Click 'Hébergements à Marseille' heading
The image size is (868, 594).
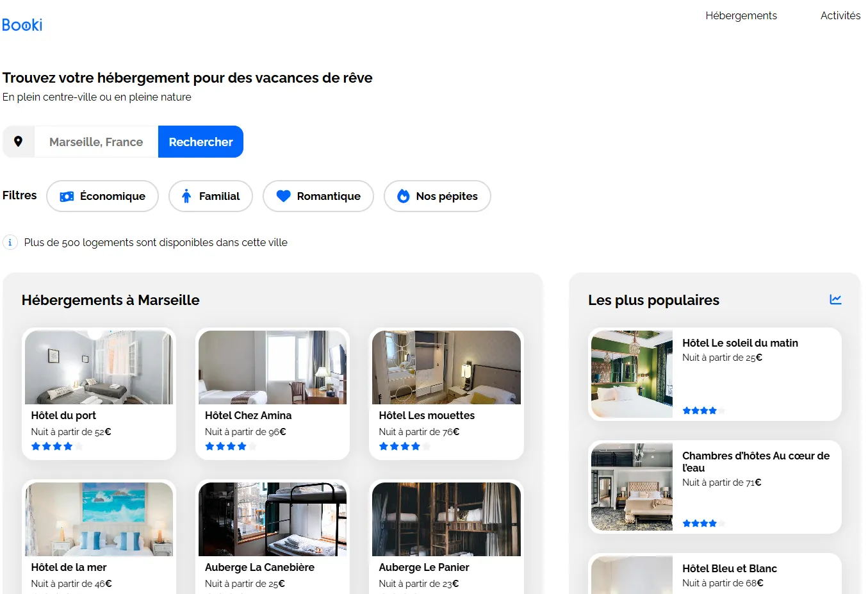111,300
